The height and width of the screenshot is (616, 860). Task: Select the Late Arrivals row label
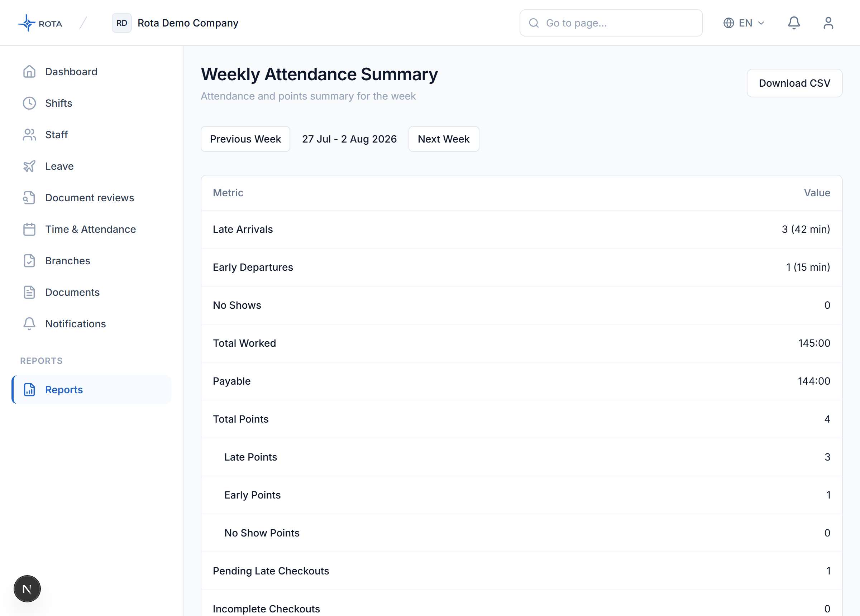pyautogui.click(x=243, y=229)
